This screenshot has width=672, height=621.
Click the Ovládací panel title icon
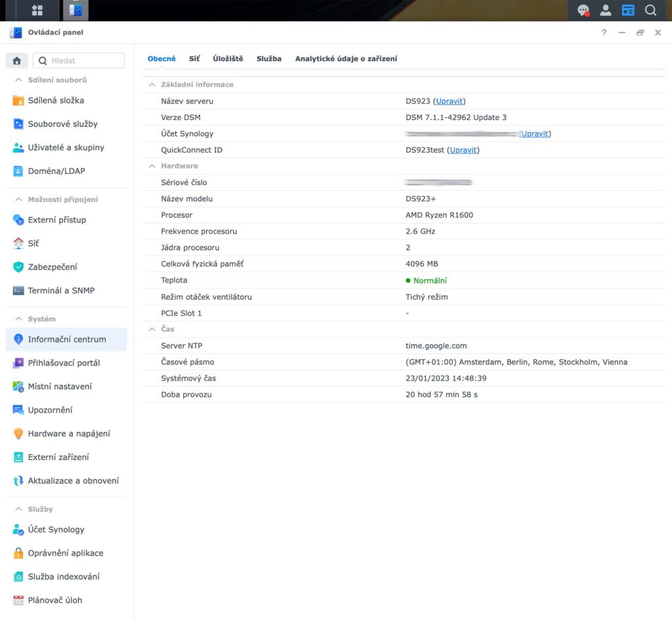tap(16, 33)
